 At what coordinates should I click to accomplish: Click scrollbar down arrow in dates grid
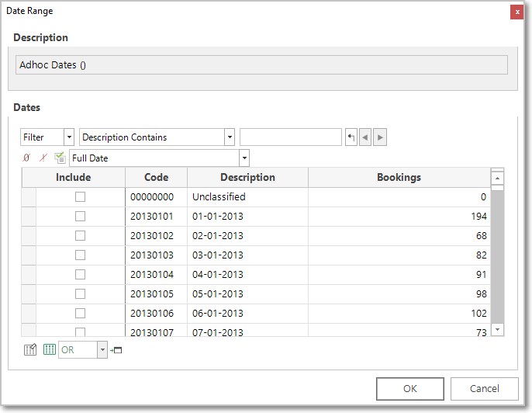497,329
